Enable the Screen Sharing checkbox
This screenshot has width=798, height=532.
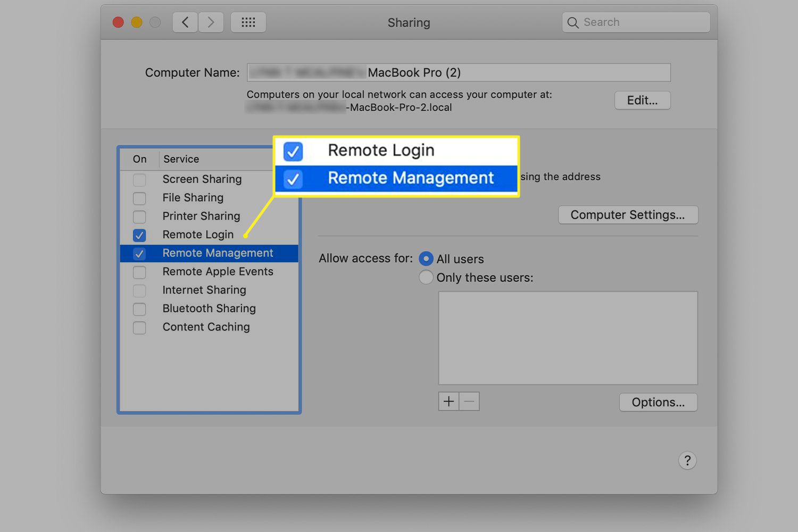(x=139, y=180)
